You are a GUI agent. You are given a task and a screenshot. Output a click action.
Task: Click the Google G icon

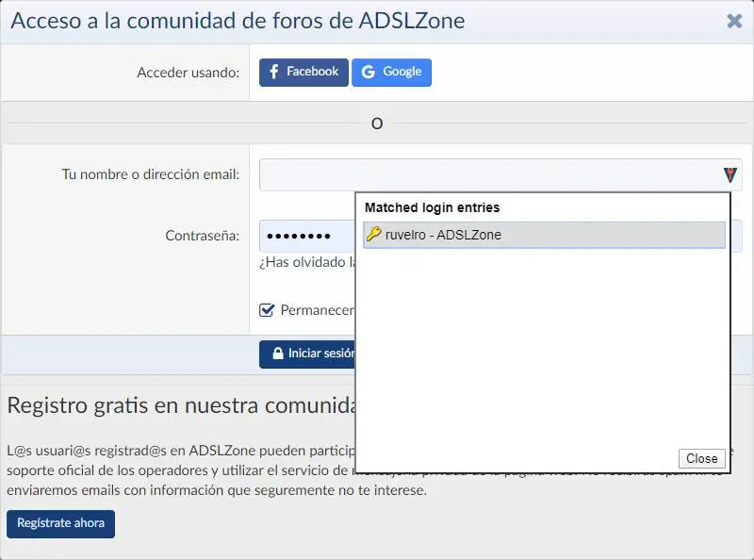pyautogui.click(x=368, y=73)
